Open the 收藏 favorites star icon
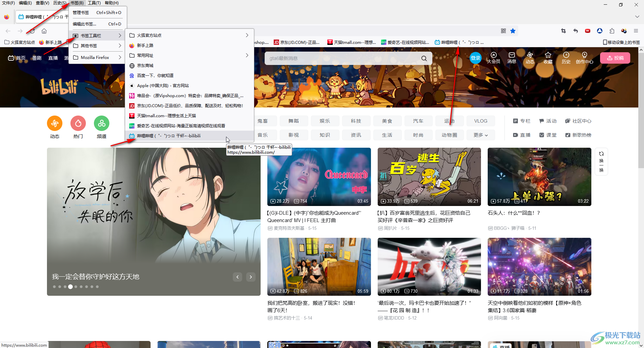Image resolution: width=644 pixels, height=348 pixels. click(x=548, y=58)
